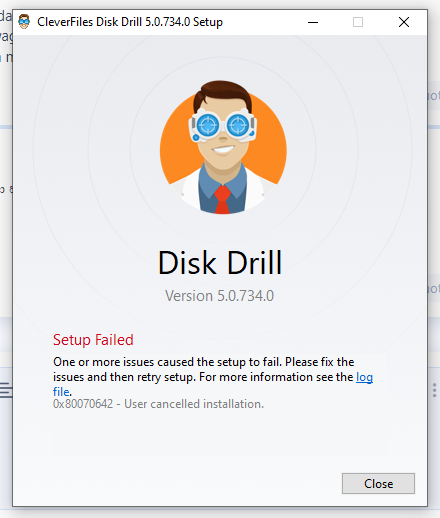
Task: Click the red "Setup Failed" heading
Action: pos(93,340)
